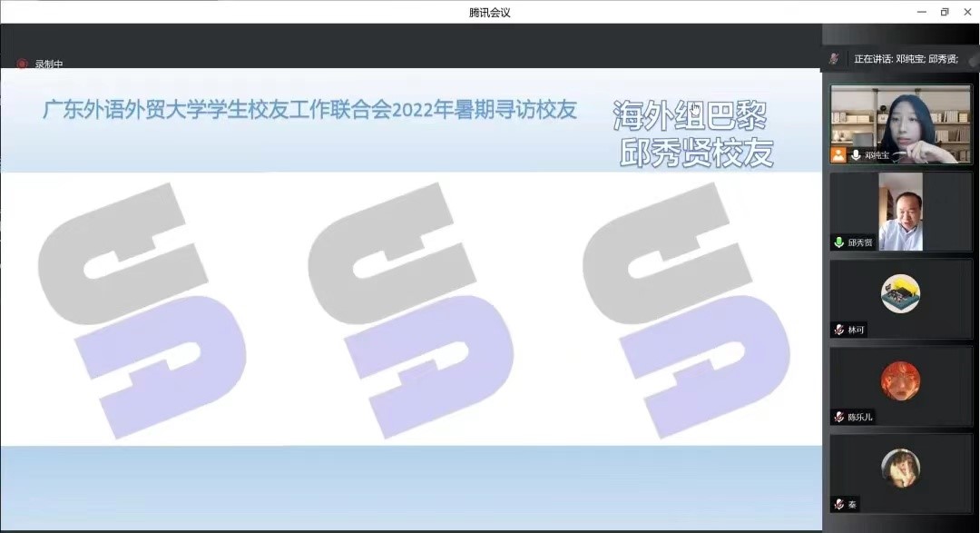Click the green microphone icon for 邱秀贤
This screenshot has width=980, height=533.
click(x=839, y=242)
